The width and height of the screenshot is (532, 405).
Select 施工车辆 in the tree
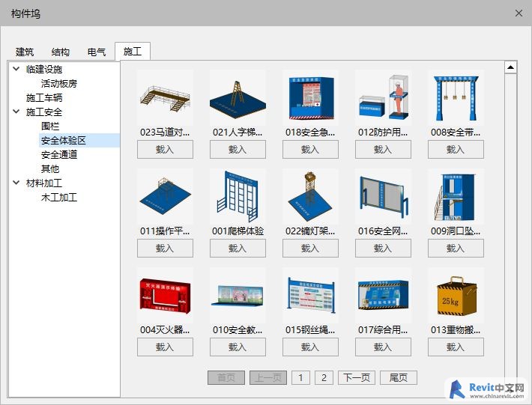pyautogui.click(x=44, y=97)
